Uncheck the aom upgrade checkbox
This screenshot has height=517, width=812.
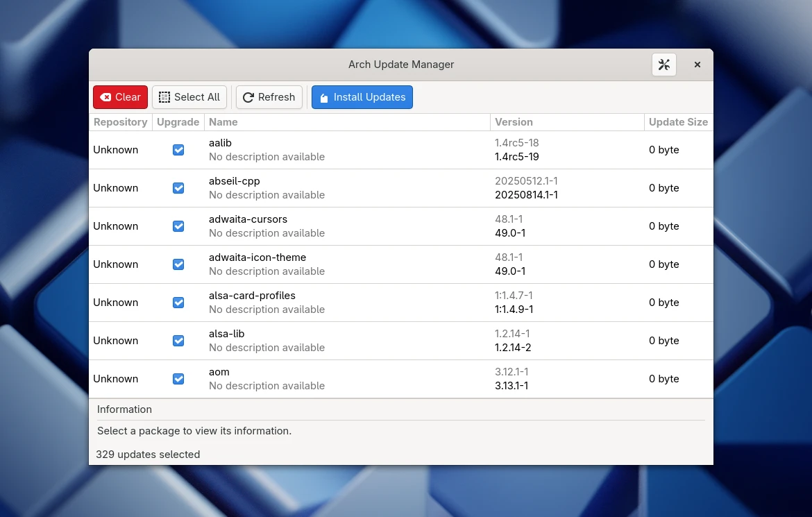pyautogui.click(x=178, y=379)
